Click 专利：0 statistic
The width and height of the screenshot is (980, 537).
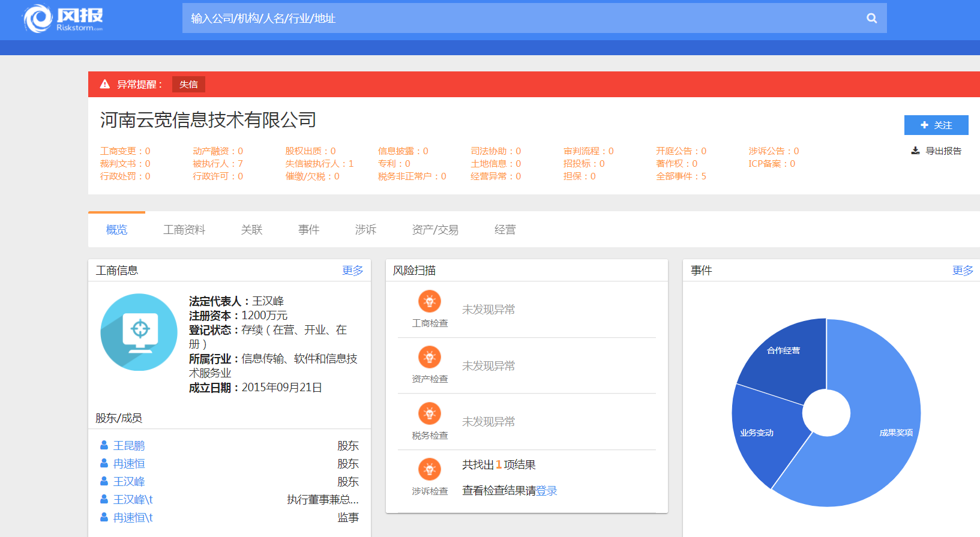[394, 164]
